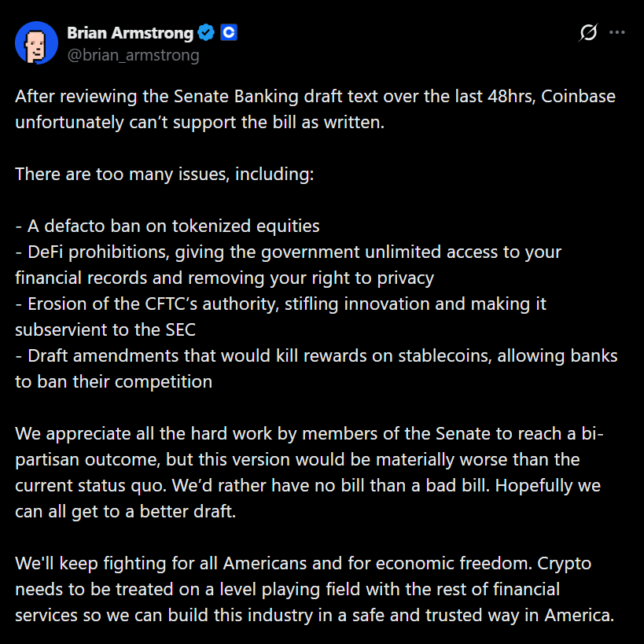Image resolution: width=644 pixels, height=644 pixels.
Task: Click the blue verified checkmark badge
Action: 206,33
